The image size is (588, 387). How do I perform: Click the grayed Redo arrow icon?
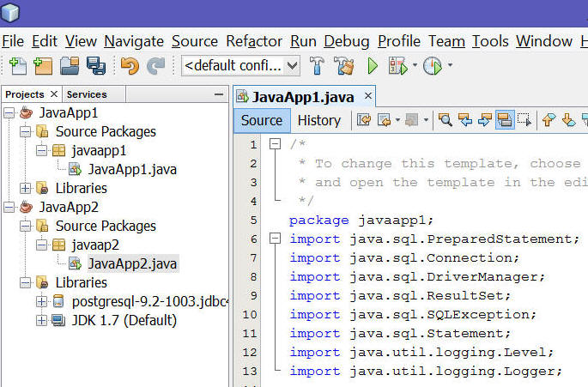(156, 65)
